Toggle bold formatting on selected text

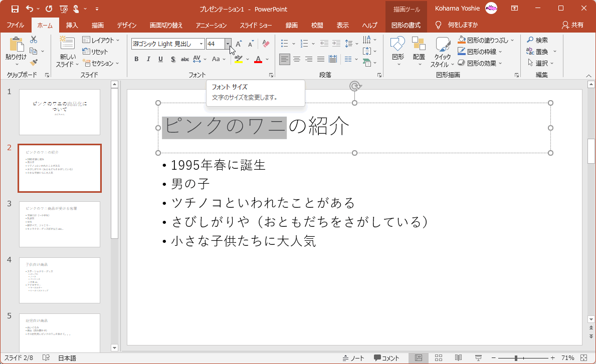(136, 59)
